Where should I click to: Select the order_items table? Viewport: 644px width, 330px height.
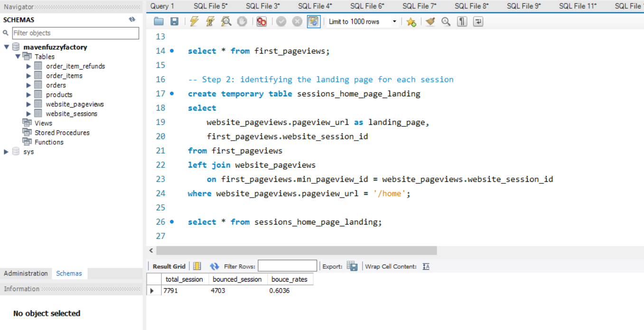[x=64, y=75]
